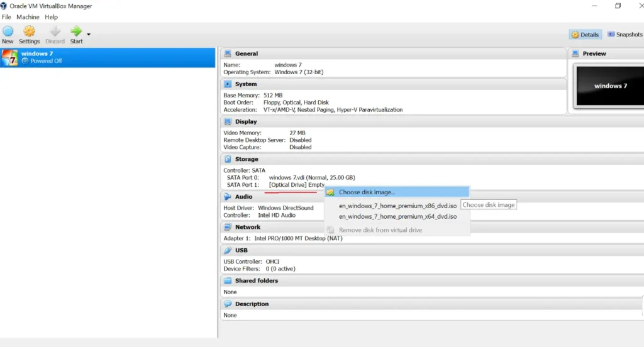Click Windows DirectSound host driver text
This screenshot has width=644, height=347.
(286, 208)
